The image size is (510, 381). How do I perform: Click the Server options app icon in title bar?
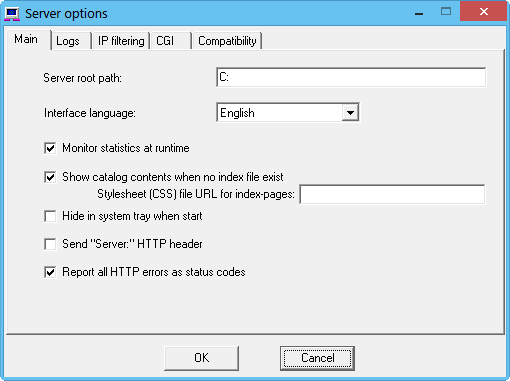12,14
